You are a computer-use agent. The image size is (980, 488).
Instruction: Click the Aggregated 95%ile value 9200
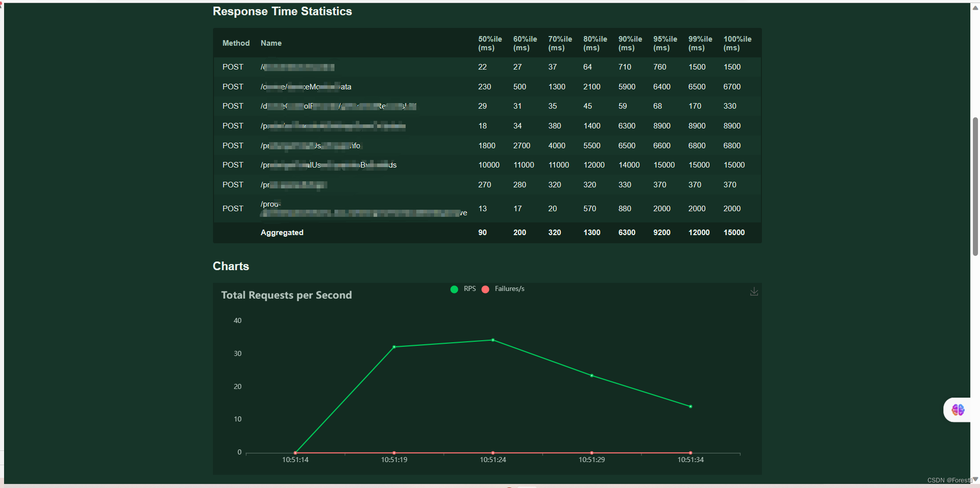pos(662,233)
